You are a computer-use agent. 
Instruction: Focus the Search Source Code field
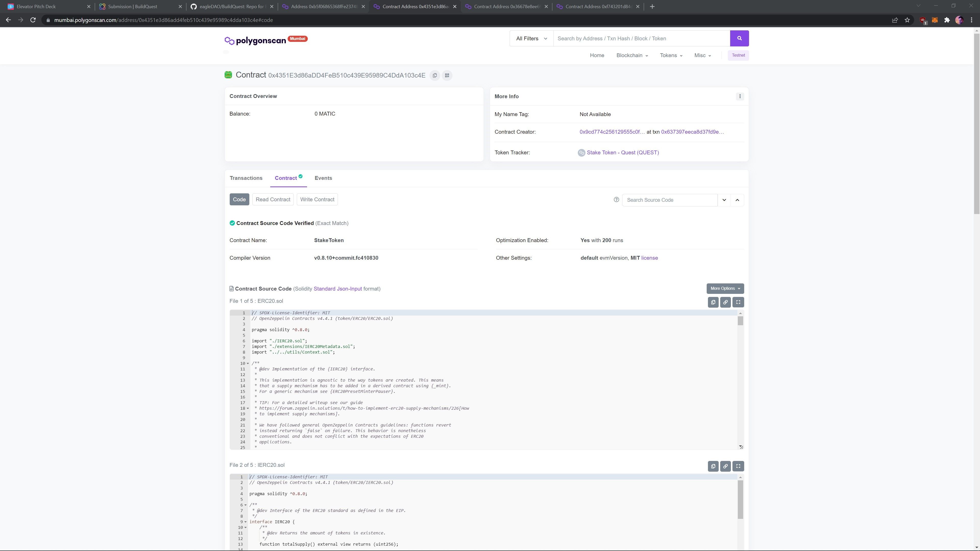point(670,200)
